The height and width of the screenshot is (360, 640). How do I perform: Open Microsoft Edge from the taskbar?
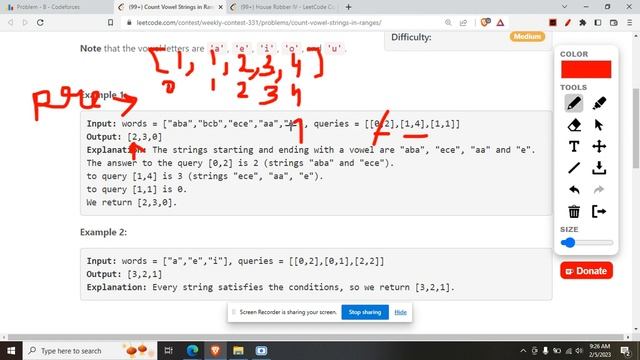click(192, 351)
